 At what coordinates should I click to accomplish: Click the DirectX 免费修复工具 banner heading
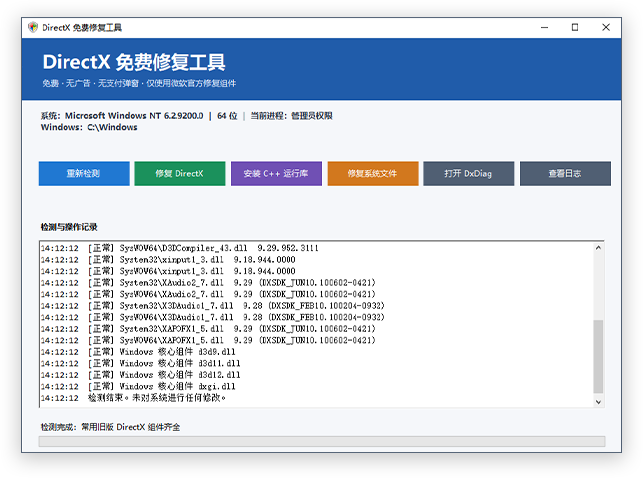pos(134,62)
